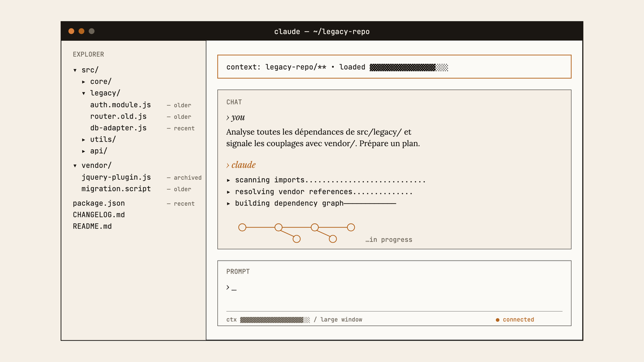
Task: Click the window title claude — ~/legacy-repo
Action: (322, 32)
